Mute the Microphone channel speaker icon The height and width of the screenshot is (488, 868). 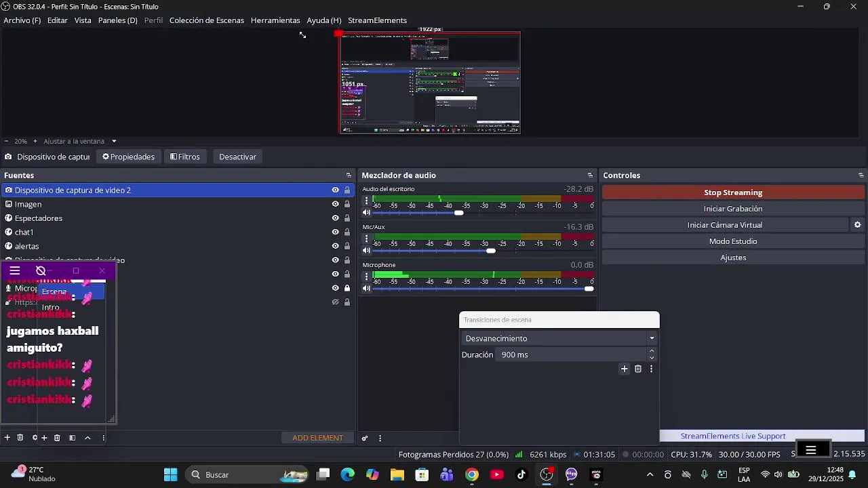(367, 289)
